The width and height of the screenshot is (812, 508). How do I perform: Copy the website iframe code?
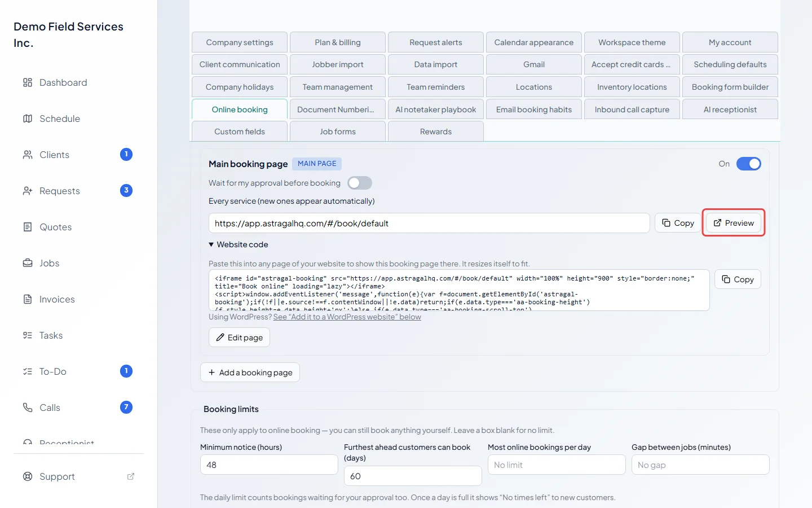[738, 279]
